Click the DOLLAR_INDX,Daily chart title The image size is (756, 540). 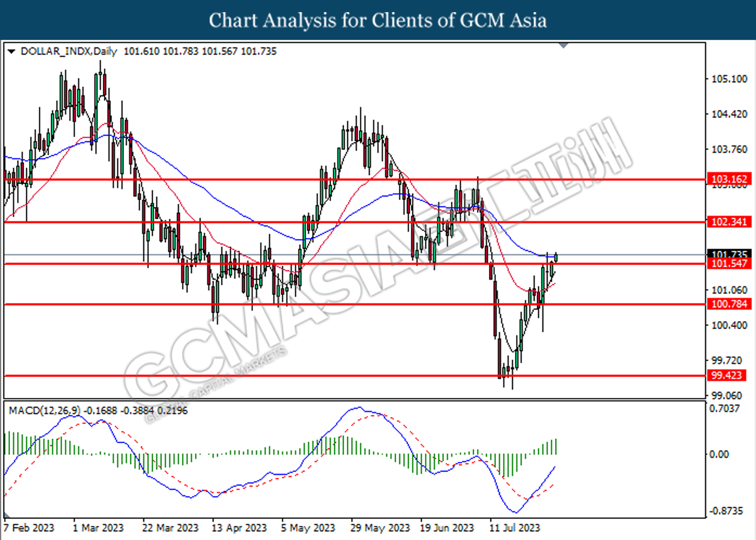click(x=69, y=51)
